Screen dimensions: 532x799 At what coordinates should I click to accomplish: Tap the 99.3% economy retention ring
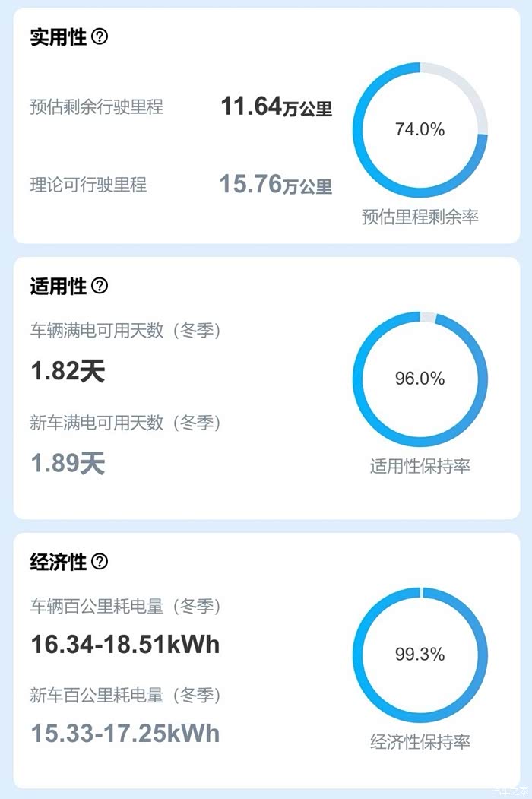(420, 655)
